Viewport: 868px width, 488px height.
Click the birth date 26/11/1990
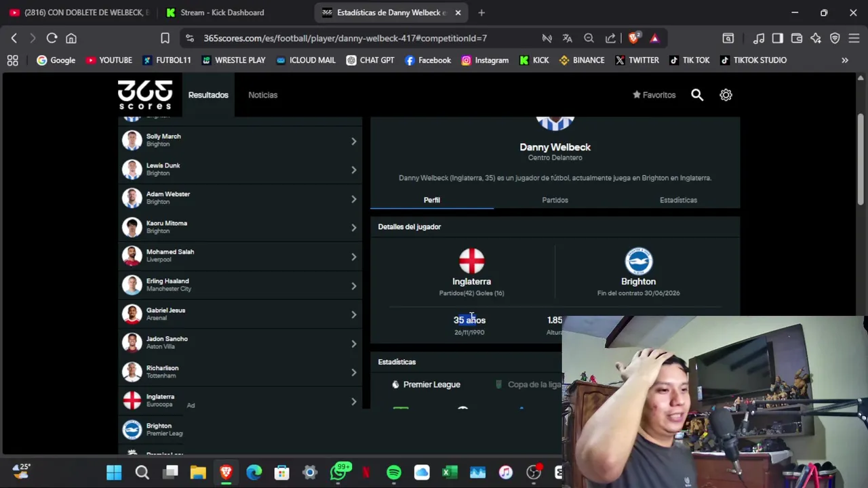[x=469, y=333]
